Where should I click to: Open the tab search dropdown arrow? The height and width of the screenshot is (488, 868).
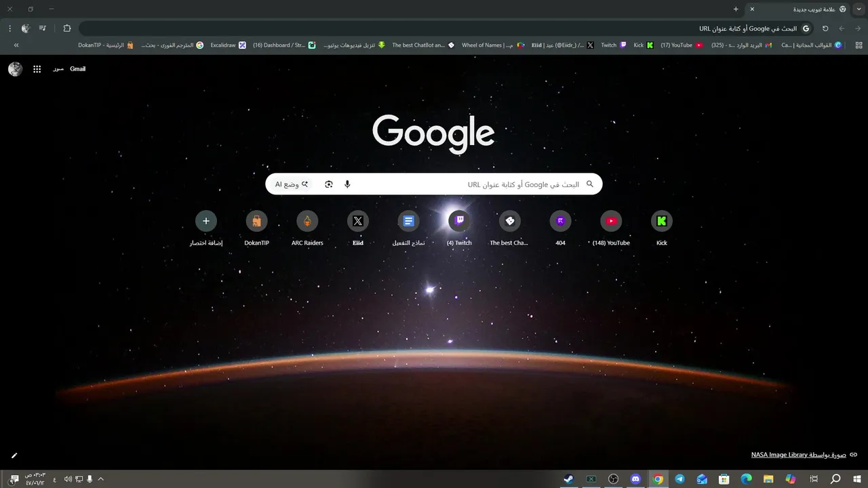[859, 9]
